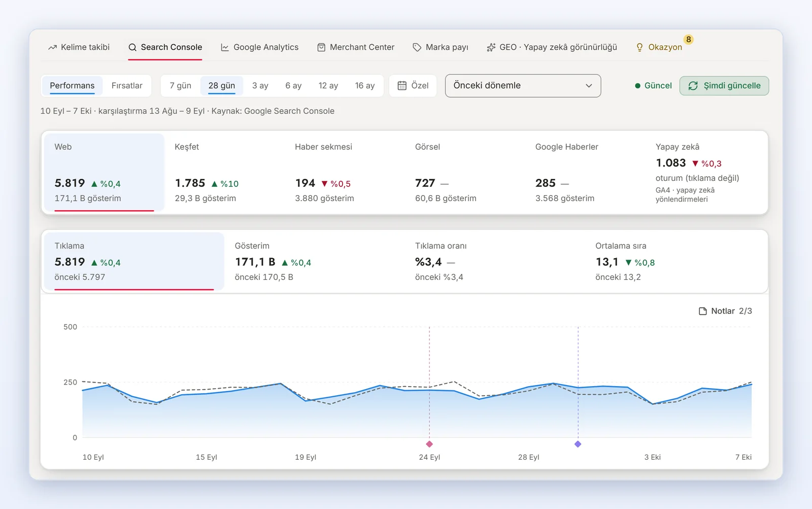The width and height of the screenshot is (812, 509).
Task: Click the Okazyon lightbulb icon
Action: 639,47
